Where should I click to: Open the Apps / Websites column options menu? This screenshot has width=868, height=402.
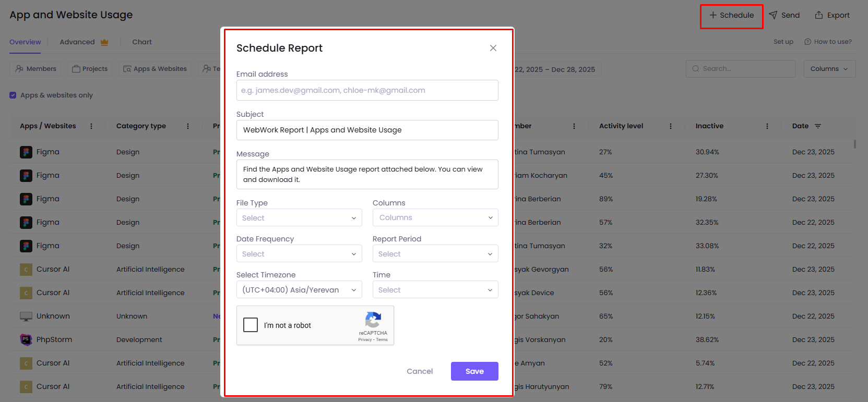coord(91,126)
